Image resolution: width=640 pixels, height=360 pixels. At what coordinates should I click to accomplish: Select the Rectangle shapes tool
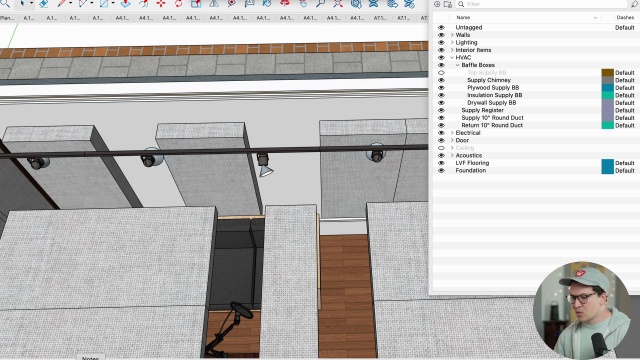(x=104, y=4)
